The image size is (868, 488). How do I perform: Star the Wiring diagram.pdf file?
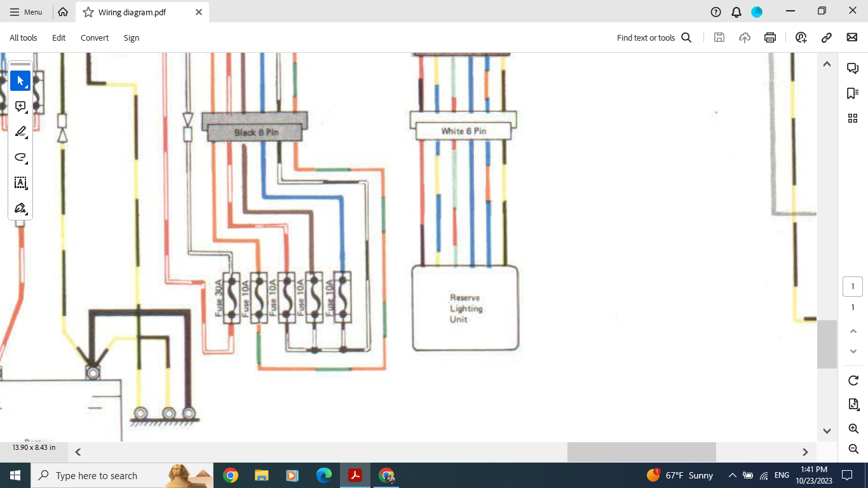[88, 12]
